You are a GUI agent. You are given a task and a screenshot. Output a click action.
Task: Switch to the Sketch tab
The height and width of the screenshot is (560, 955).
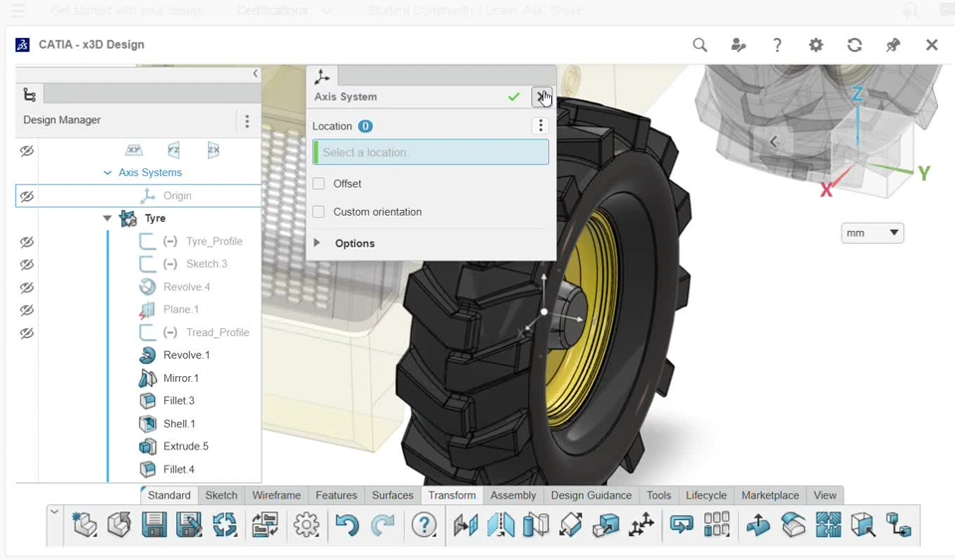click(221, 495)
